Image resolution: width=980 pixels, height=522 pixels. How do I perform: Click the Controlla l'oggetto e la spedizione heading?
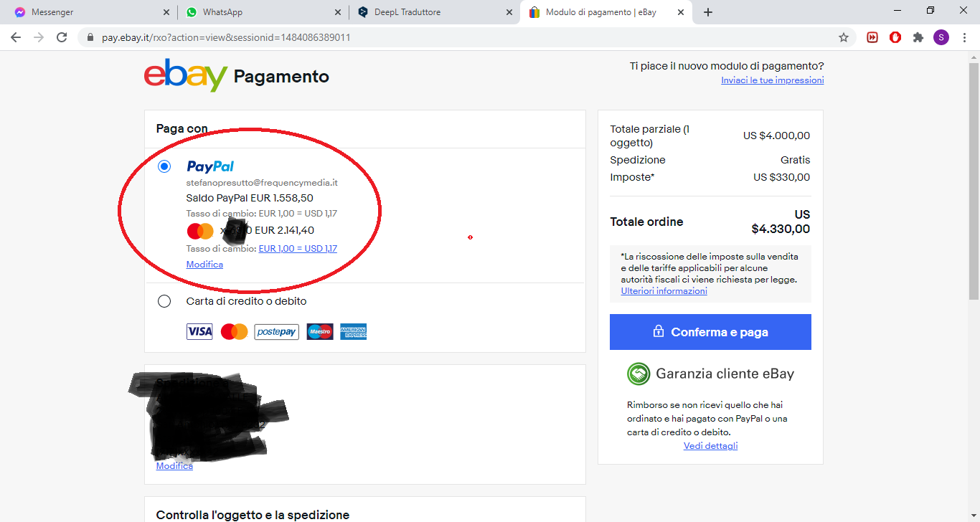pos(253,515)
